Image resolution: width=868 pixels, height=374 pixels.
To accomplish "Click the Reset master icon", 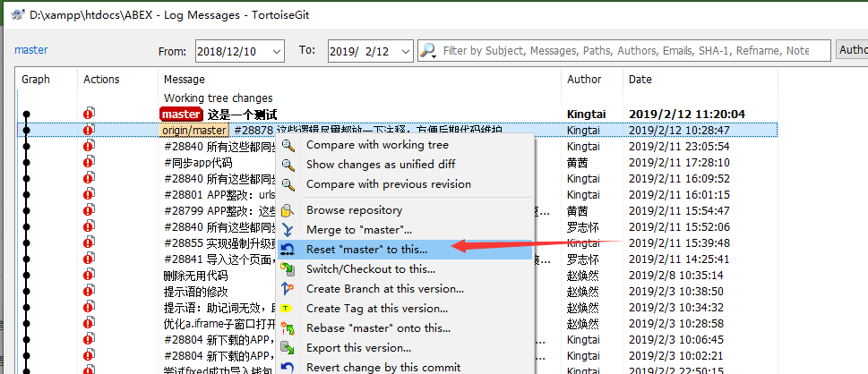I will point(288,250).
